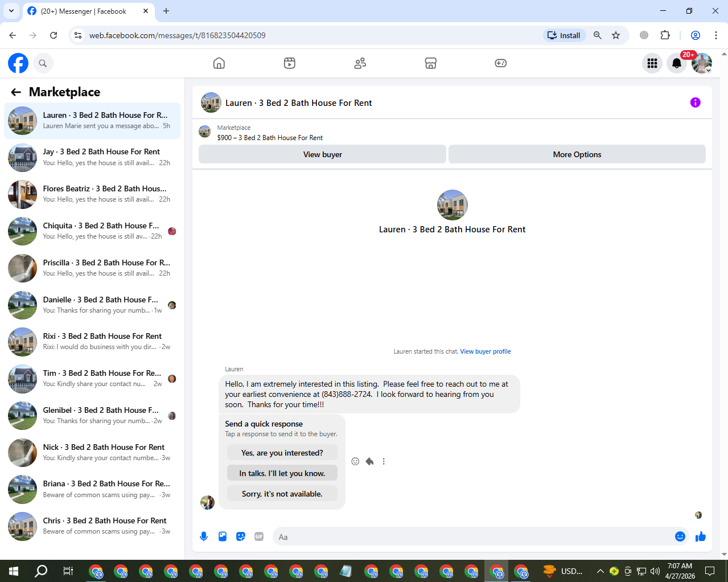Open the Danielle conversation

(x=92, y=305)
